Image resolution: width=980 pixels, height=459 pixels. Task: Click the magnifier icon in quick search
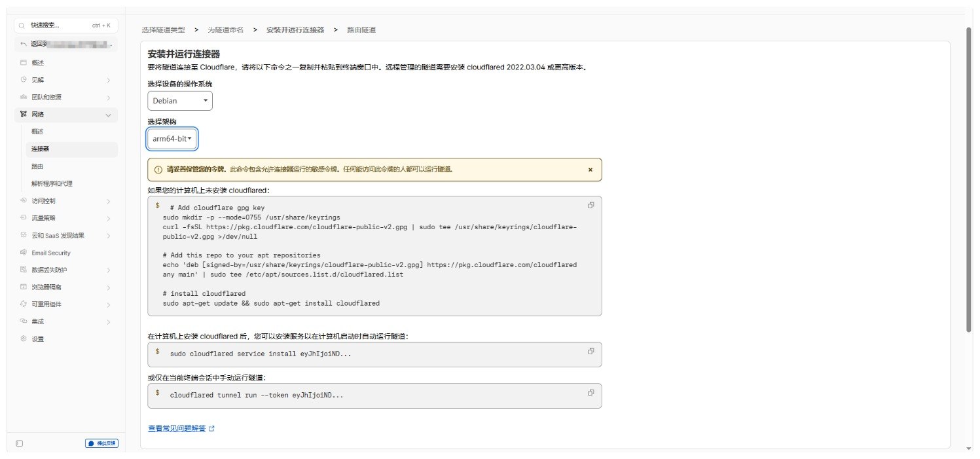(x=22, y=26)
